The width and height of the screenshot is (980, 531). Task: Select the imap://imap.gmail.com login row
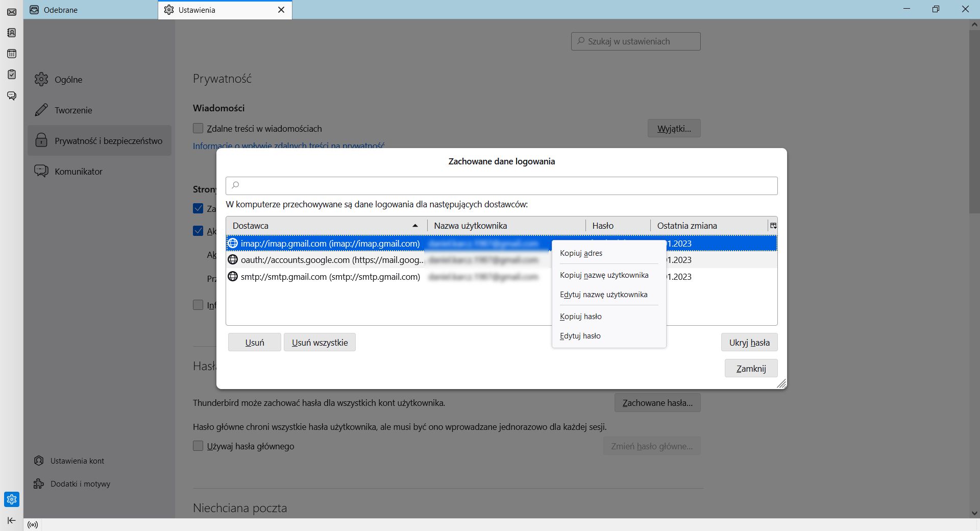point(502,243)
